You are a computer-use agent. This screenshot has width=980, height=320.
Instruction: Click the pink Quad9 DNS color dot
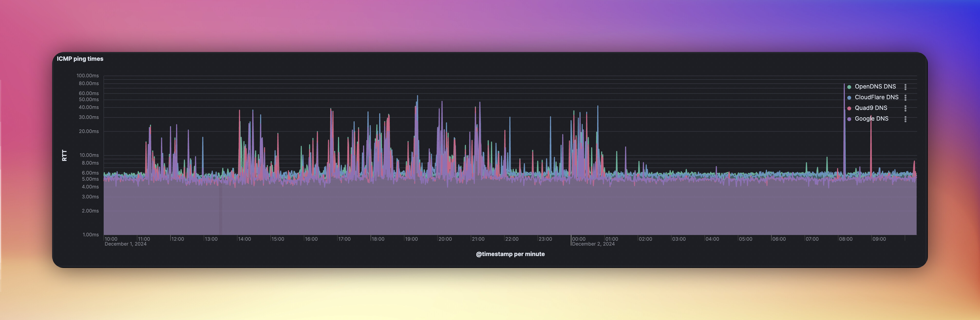[x=849, y=108]
